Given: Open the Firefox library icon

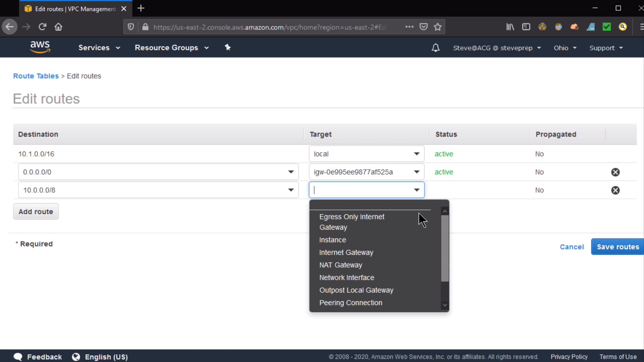Looking at the screenshot, I should point(510,27).
